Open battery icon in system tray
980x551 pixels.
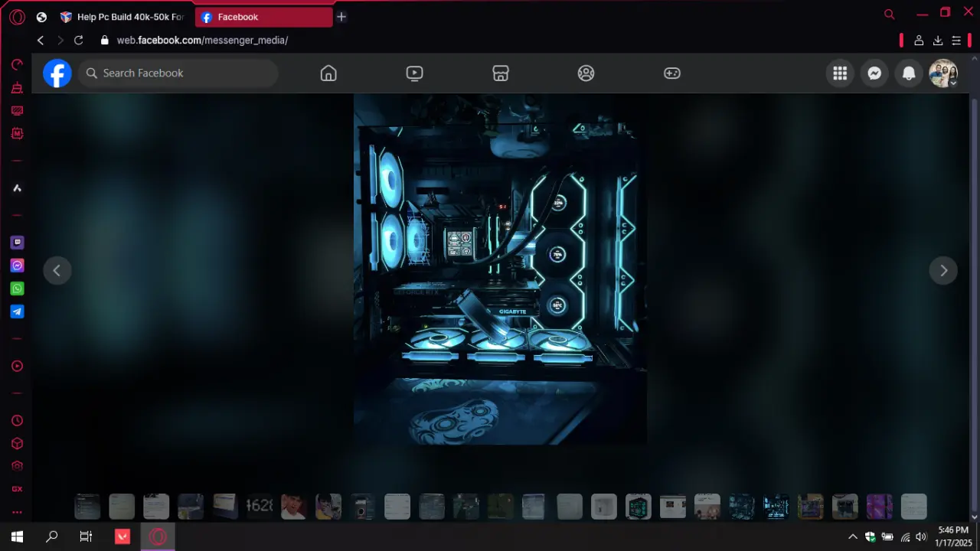coord(887,536)
